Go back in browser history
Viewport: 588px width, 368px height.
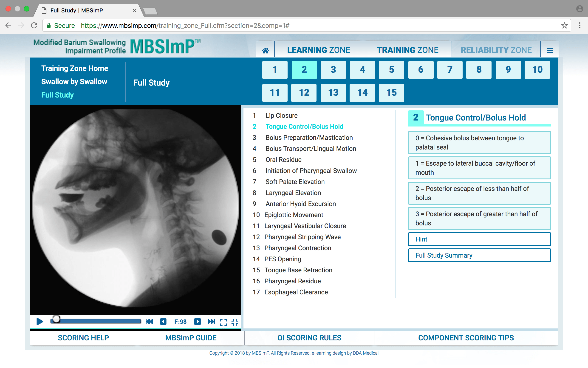point(8,25)
